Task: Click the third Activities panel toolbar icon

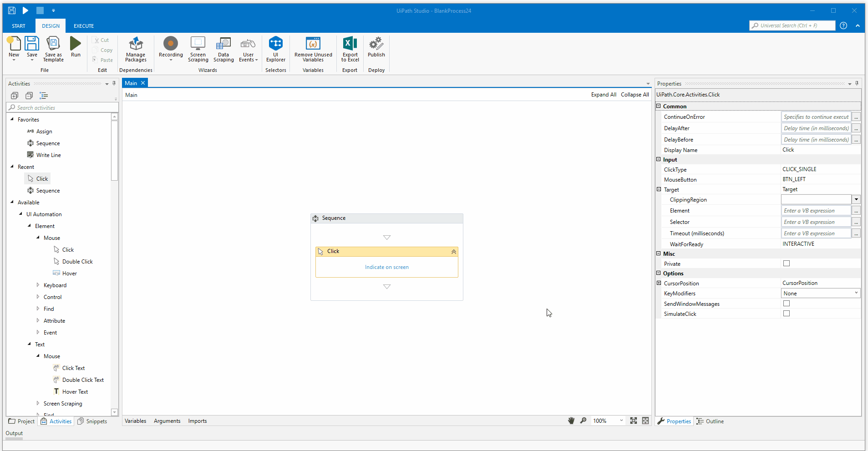Action: pos(44,96)
